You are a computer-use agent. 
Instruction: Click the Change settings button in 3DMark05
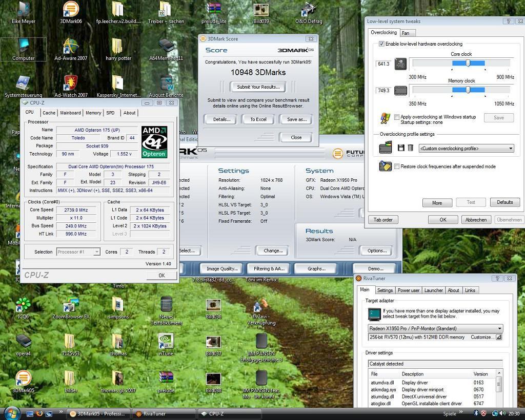(273, 250)
